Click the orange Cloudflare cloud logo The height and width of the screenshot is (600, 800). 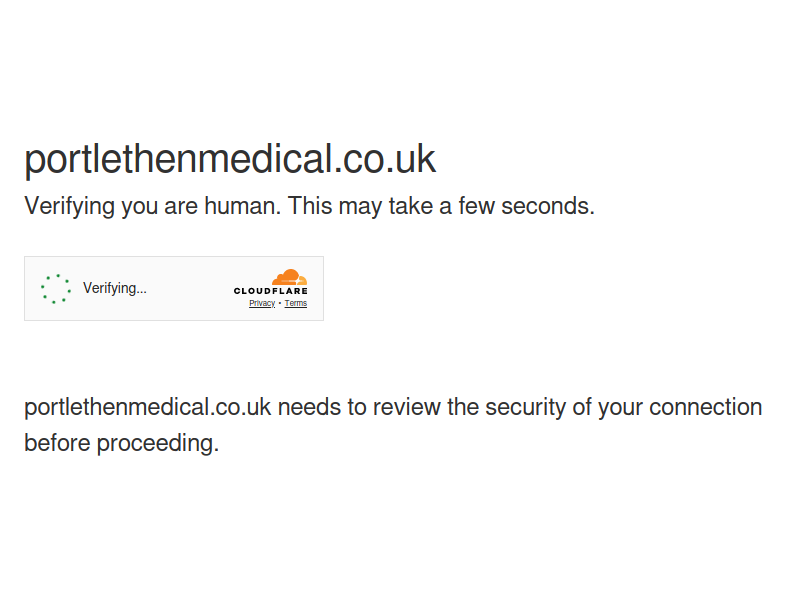pyautogui.click(x=289, y=277)
